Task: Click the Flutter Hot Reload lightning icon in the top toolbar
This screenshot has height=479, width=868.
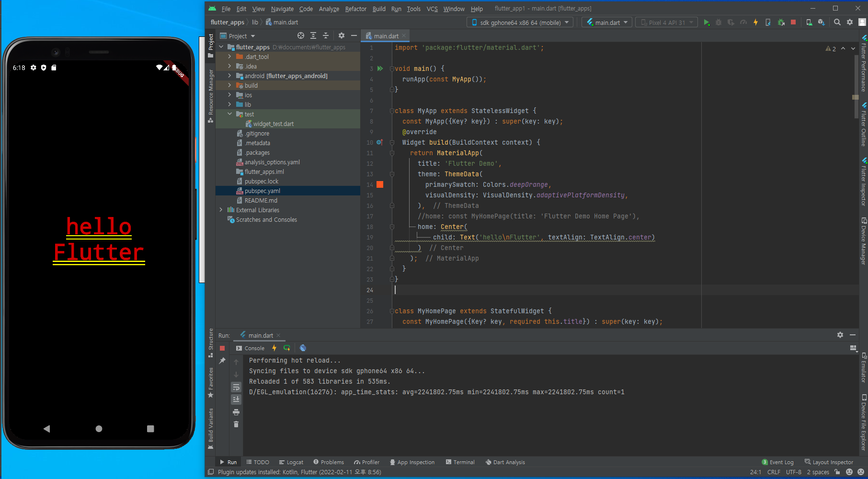Action: point(756,23)
